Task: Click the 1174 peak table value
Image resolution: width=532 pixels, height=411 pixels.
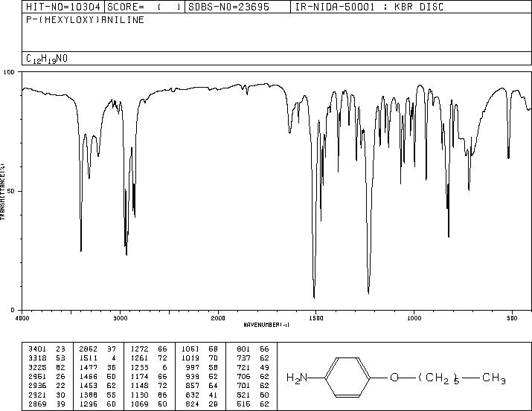Action: click(x=139, y=376)
